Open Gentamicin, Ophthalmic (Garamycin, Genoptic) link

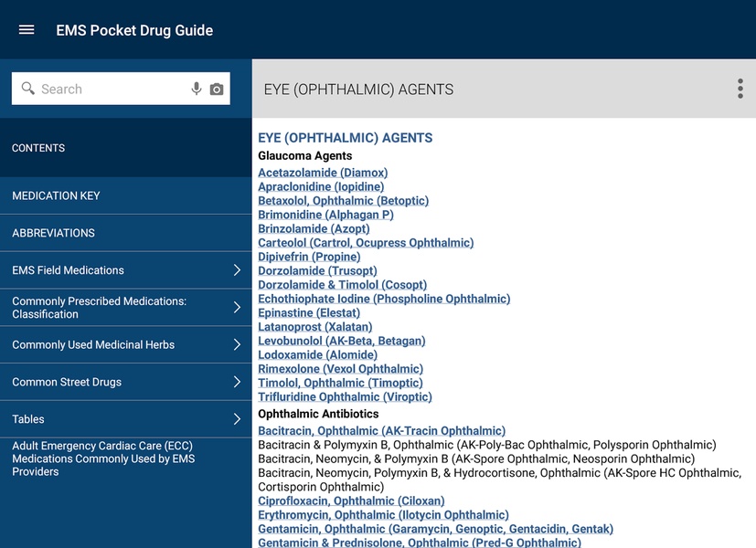pyautogui.click(x=435, y=529)
